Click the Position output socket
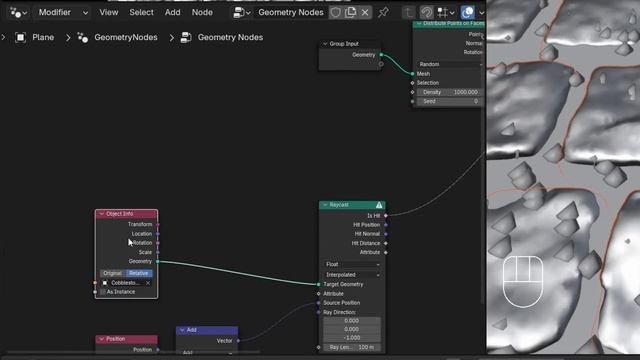The image size is (640, 360). tap(158, 350)
